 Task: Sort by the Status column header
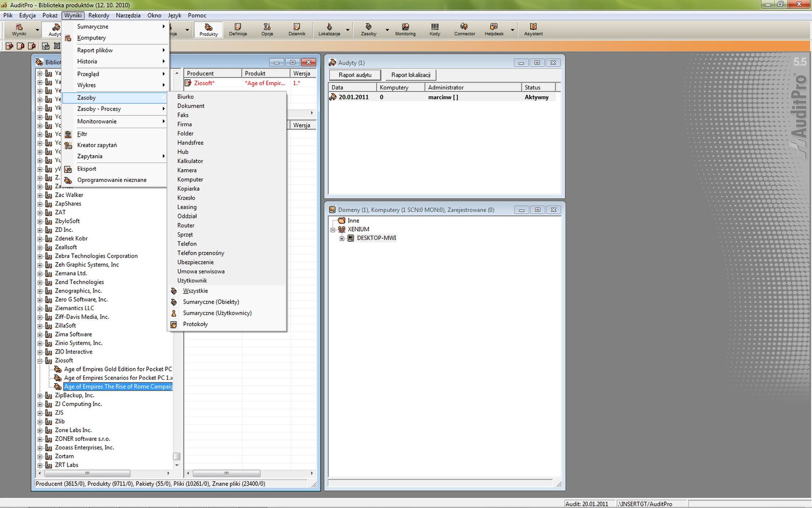(538, 88)
